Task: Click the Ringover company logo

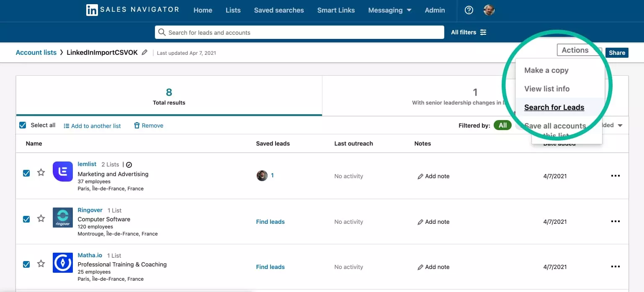Action: [63, 218]
